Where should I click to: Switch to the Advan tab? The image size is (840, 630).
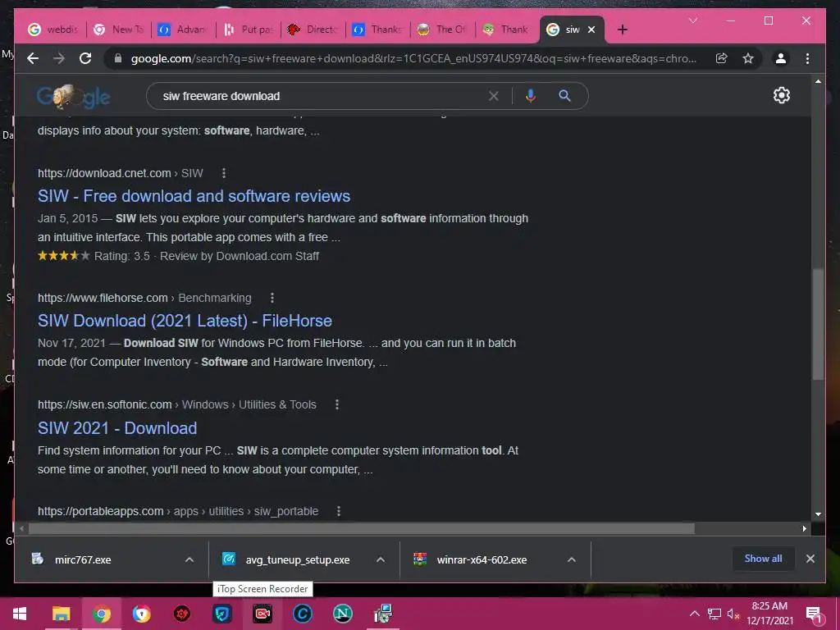(183, 30)
